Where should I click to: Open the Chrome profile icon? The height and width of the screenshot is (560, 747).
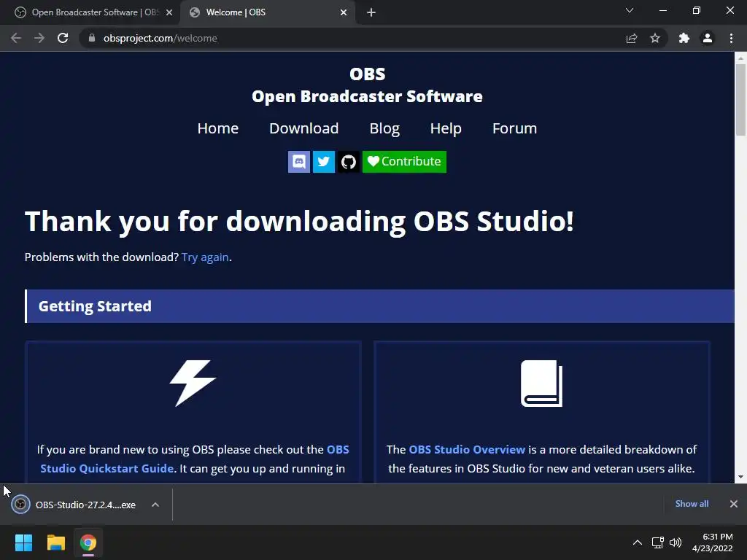pos(708,38)
